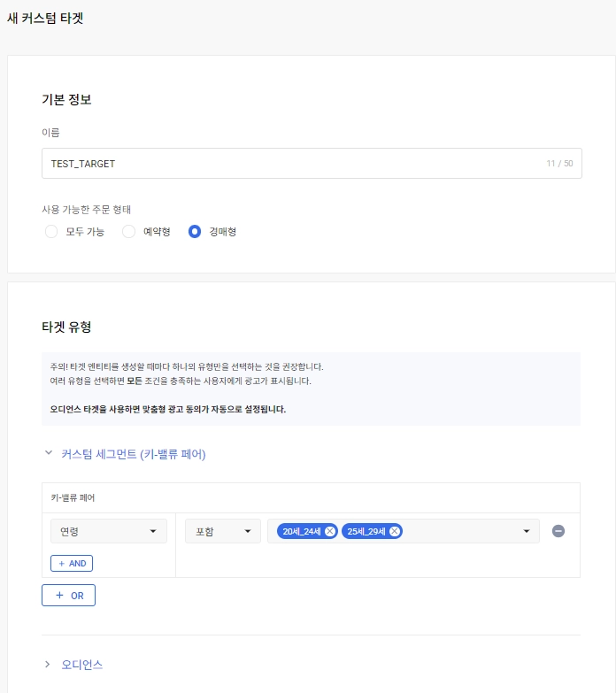
Task: Expand the 오디언스 section label
Action: click(82, 664)
